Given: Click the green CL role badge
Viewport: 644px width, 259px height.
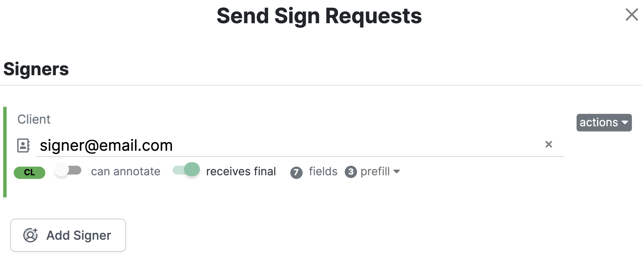Looking at the screenshot, I should click(x=29, y=172).
